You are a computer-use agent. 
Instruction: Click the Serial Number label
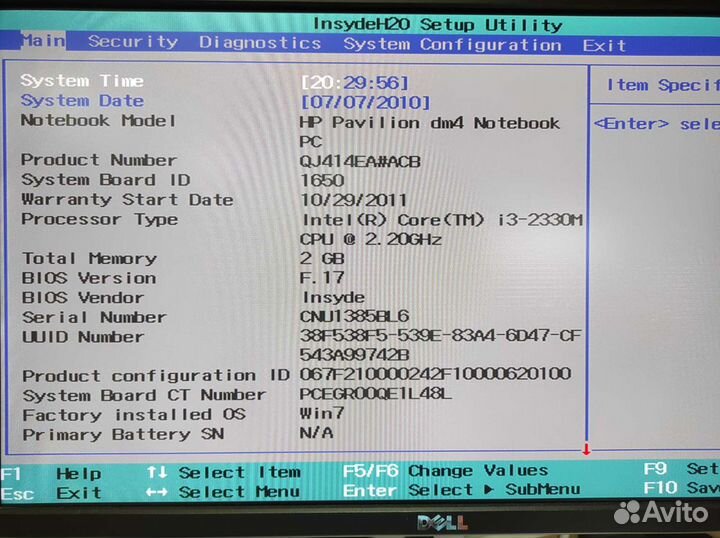94,317
